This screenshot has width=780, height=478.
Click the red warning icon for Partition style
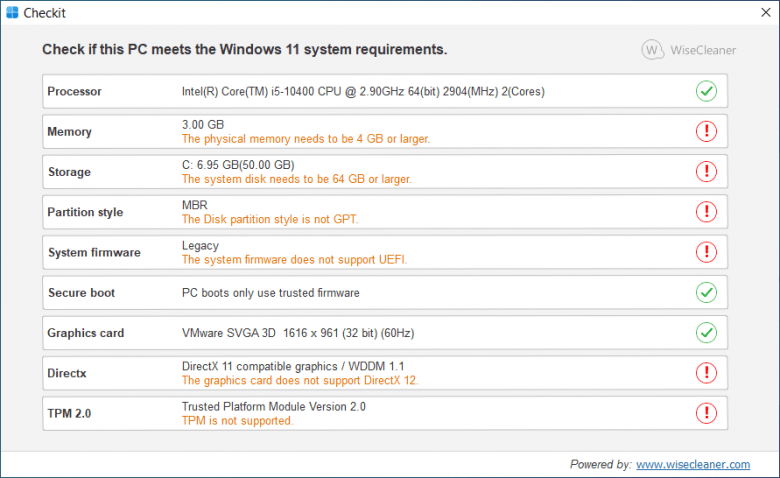pyautogui.click(x=706, y=212)
